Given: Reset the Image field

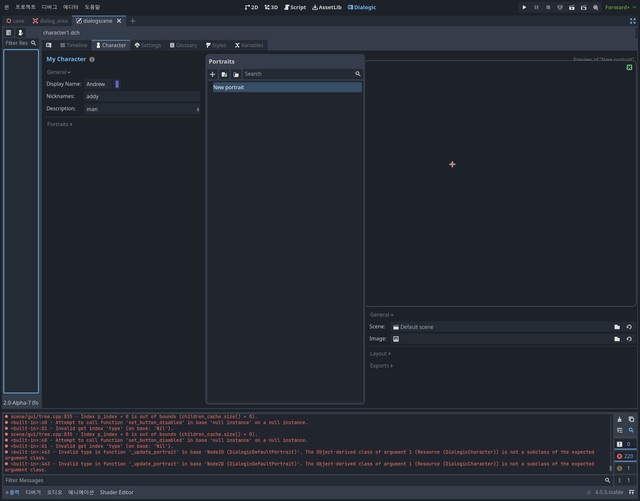Looking at the screenshot, I should click(629, 339).
